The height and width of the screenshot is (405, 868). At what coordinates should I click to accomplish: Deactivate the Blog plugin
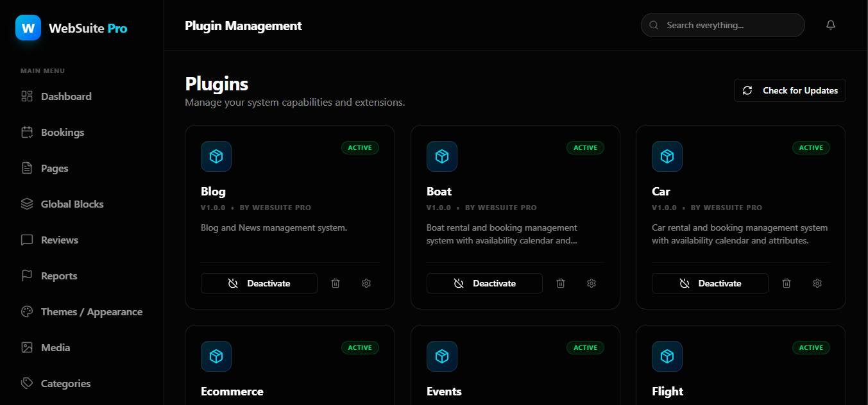pyautogui.click(x=259, y=283)
